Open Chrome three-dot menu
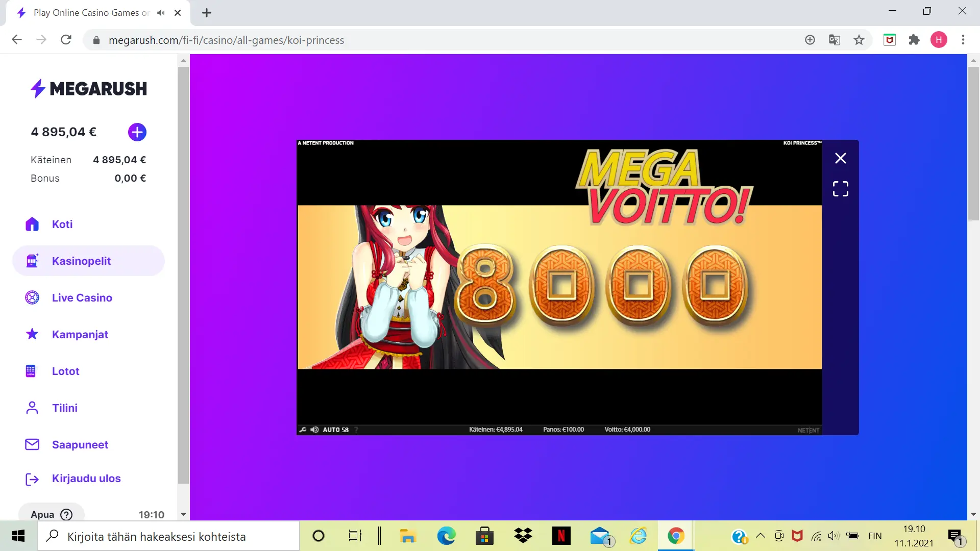 point(963,40)
